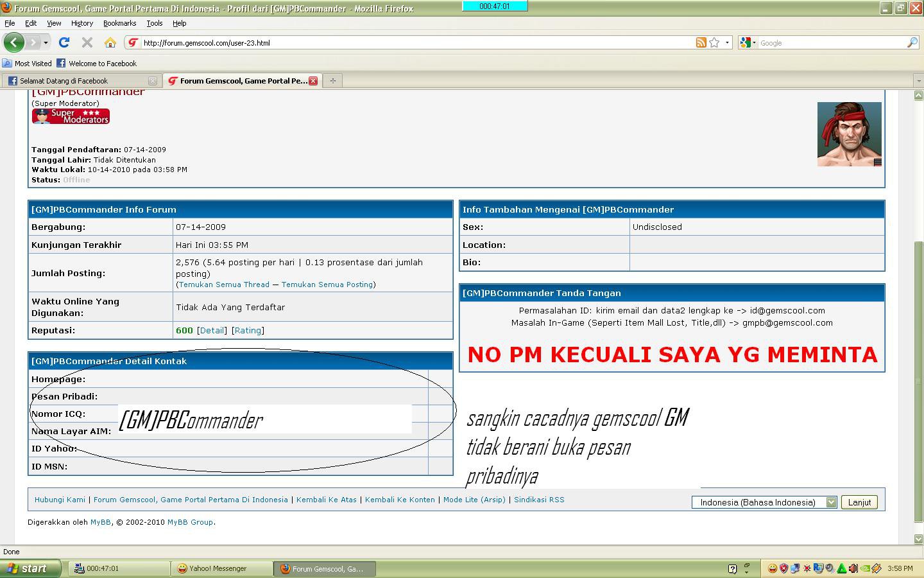The height and width of the screenshot is (578, 924).
Task: Click the RSS feed icon in address bar
Action: 701,42
